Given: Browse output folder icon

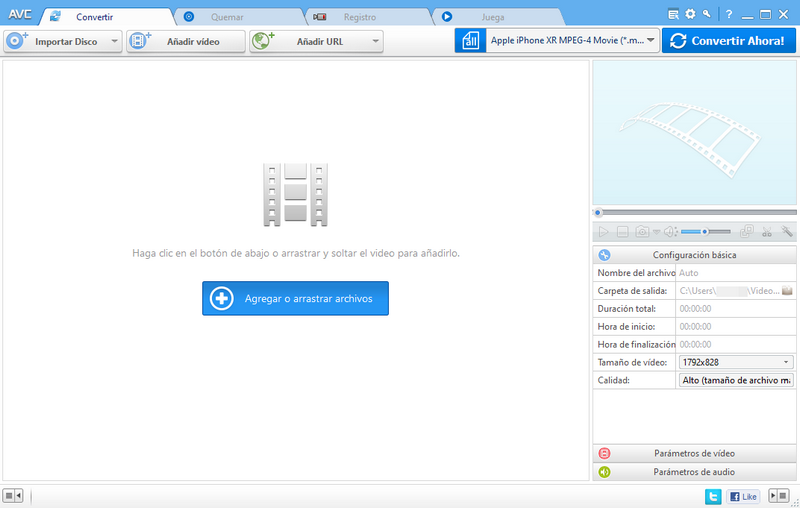Looking at the screenshot, I should 788,291.
